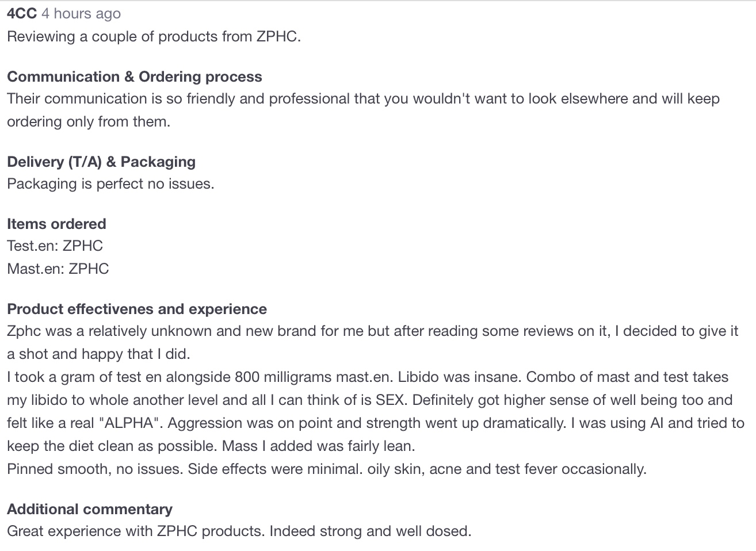Click the "a shot and happy that I did." line
The height and width of the screenshot is (551, 756).
98,354
